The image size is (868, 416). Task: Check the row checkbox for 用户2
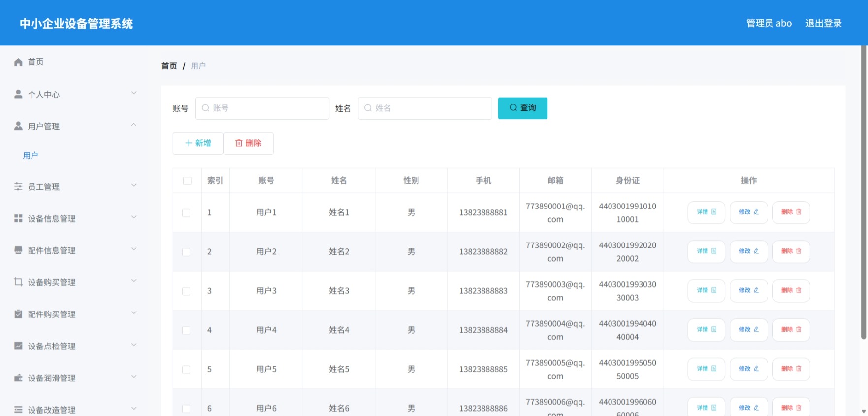tap(186, 252)
